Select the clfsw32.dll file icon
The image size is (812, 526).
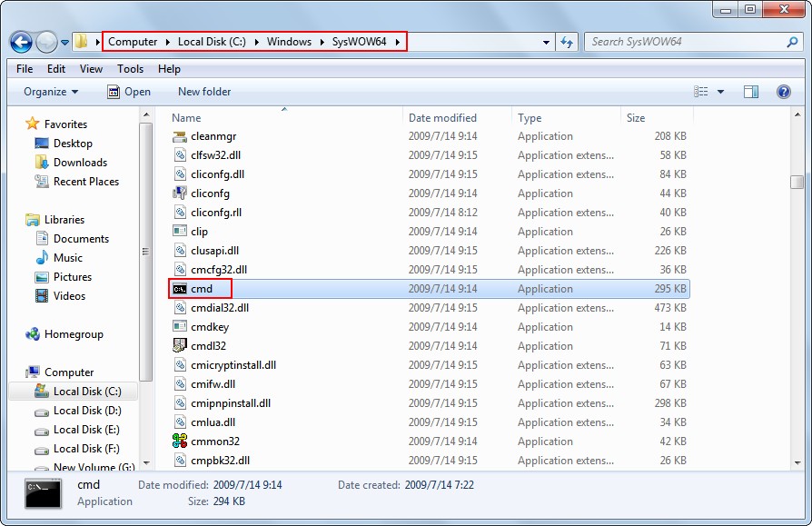[179, 155]
